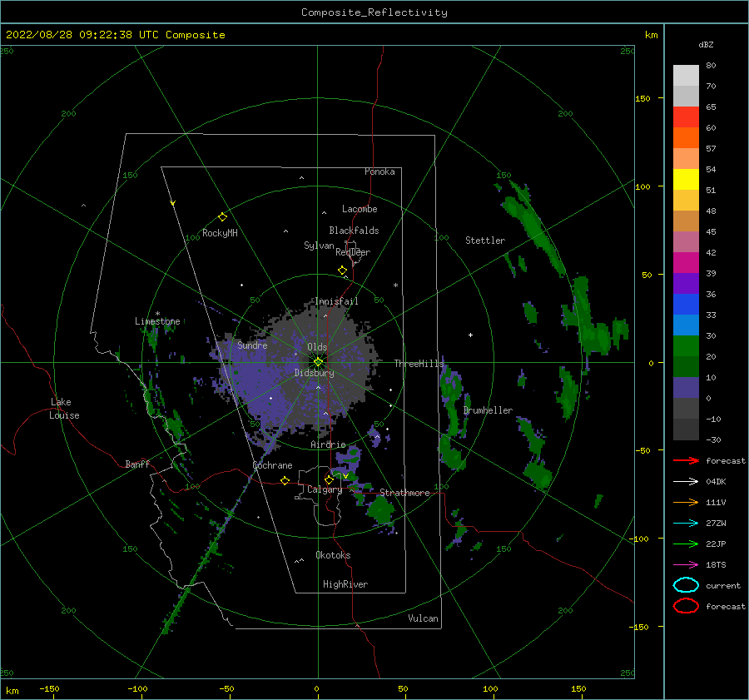This screenshot has width=749, height=700.
Task: Select the Lake Louise label
Action: (64, 409)
